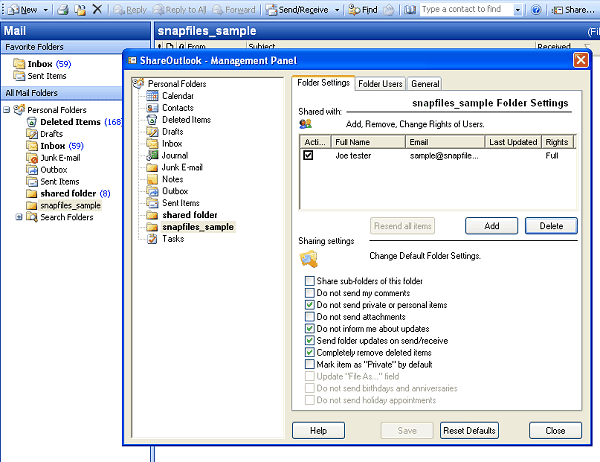Uncheck Do not inform me about updates
This screenshot has width=600, height=462.
310,328
